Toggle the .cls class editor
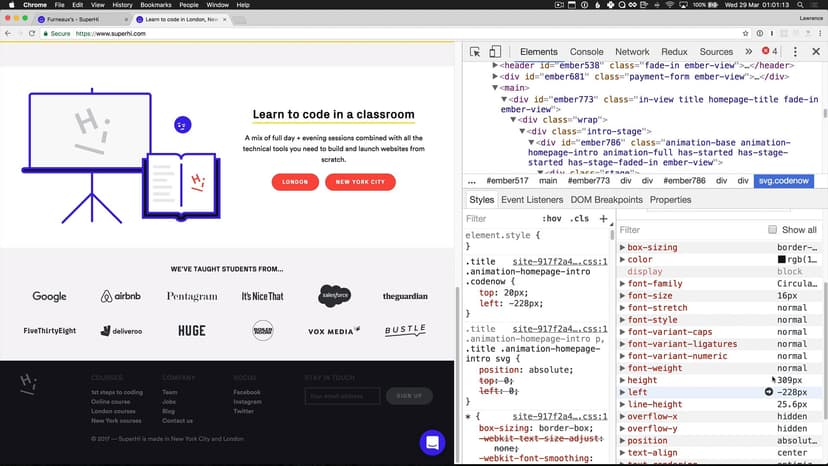Viewport: 828px width, 466px height. coord(579,218)
